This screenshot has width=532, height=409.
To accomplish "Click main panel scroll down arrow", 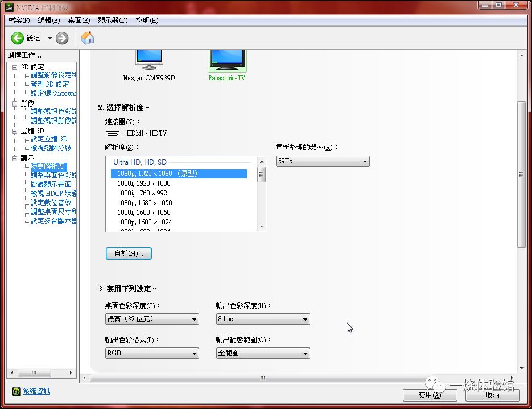I will (x=522, y=368).
